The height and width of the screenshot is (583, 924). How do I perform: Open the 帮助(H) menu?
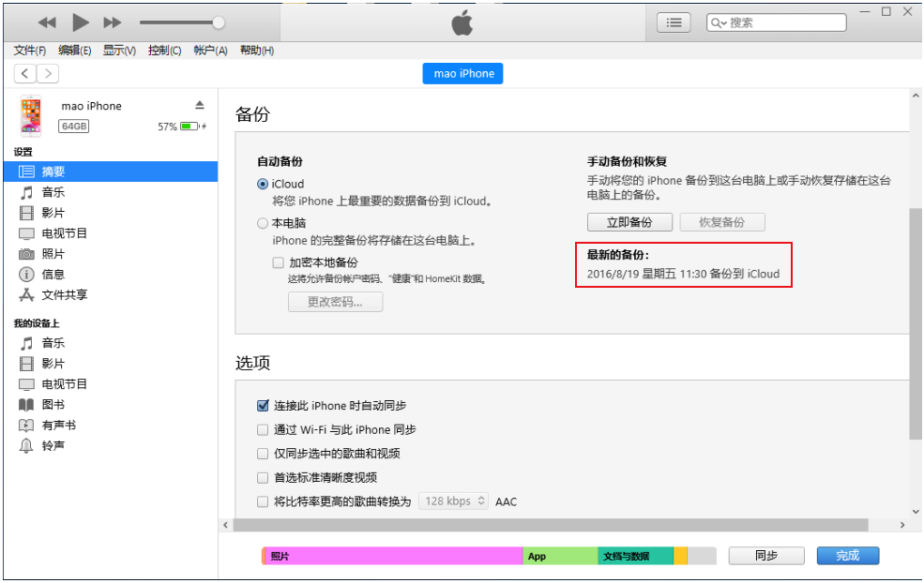pyautogui.click(x=257, y=51)
